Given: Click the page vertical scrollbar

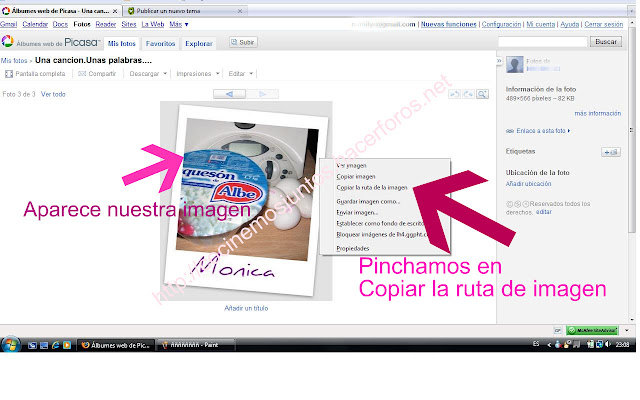Looking at the screenshot, I should pyautogui.click(x=632, y=171).
